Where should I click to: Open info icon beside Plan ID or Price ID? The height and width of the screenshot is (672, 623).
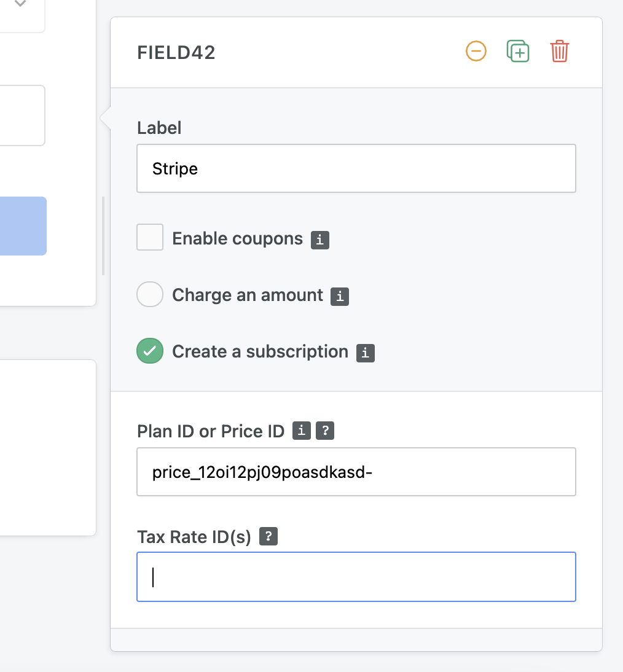pyautogui.click(x=302, y=431)
